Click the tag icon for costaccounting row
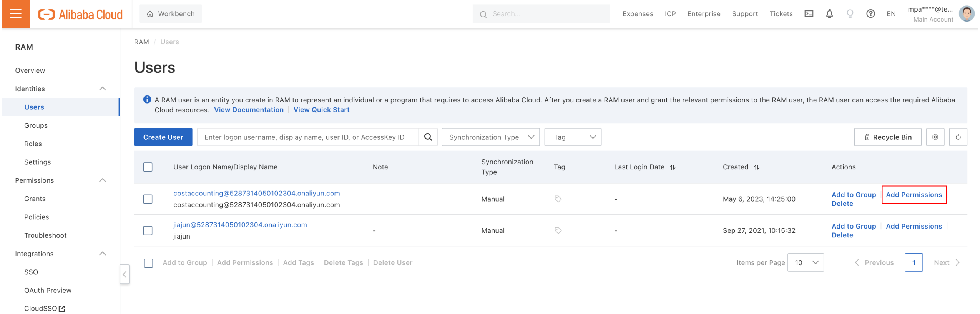 [558, 199]
